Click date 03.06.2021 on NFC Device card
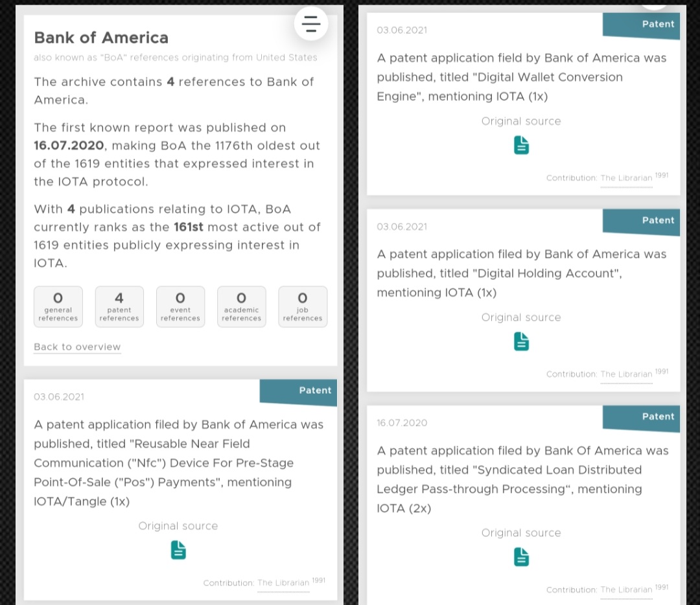Viewport: 700px width, 605px height. coord(59,397)
